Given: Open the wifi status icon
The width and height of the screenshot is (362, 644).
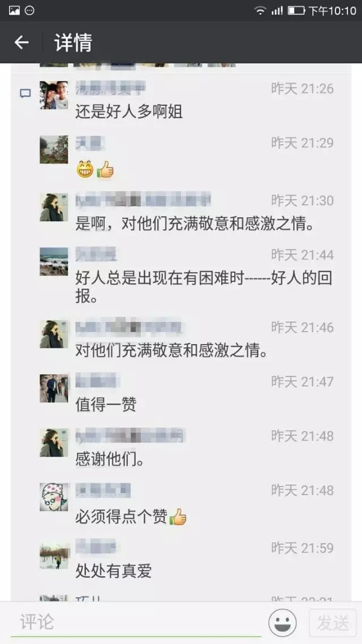Looking at the screenshot, I should tap(260, 10).
